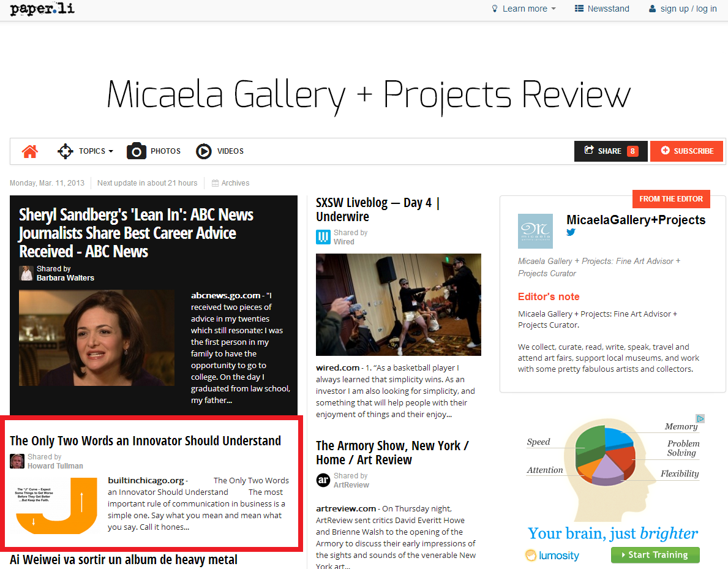Click the Share button
Screen dimensions: 728x569
coord(610,151)
